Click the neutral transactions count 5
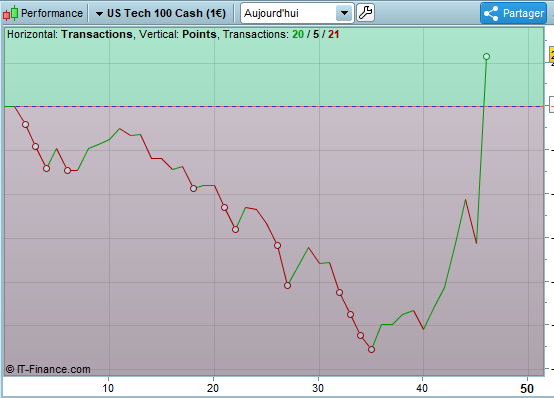 (x=316, y=34)
